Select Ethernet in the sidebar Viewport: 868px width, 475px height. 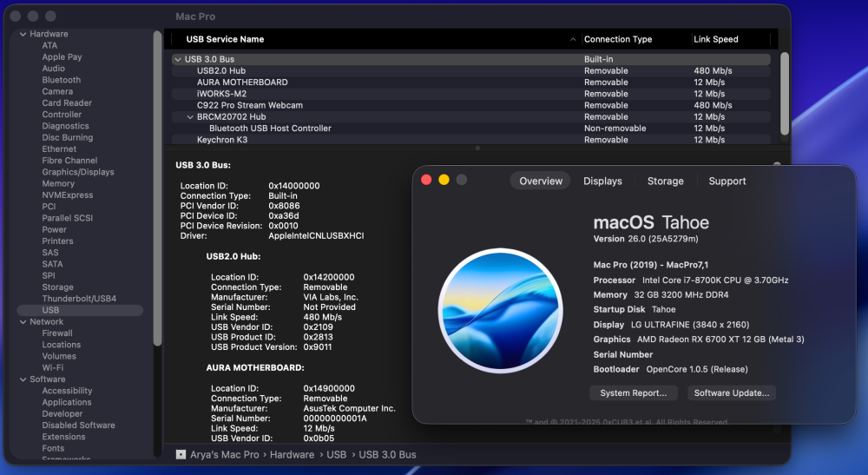click(x=59, y=149)
